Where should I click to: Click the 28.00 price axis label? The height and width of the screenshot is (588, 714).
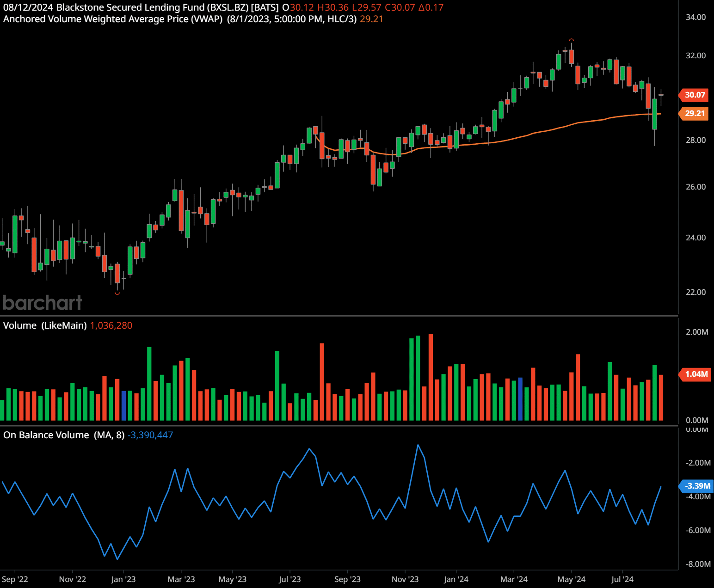click(696, 140)
